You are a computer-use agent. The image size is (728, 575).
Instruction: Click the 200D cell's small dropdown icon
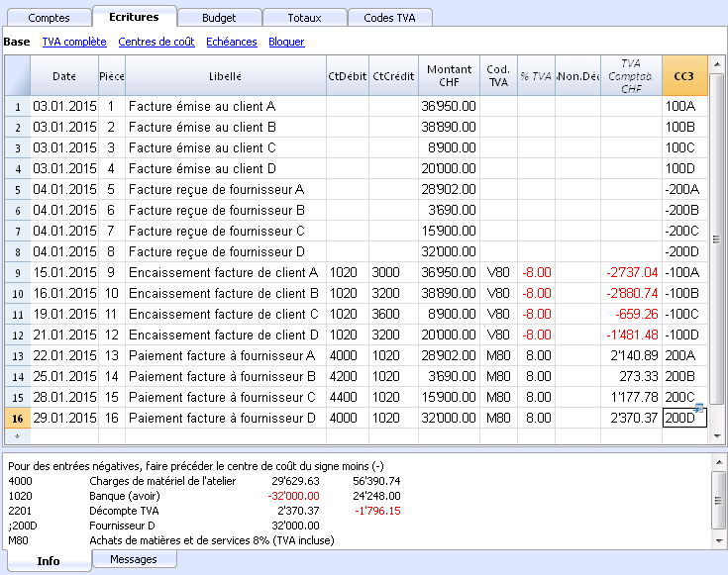click(698, 409)
